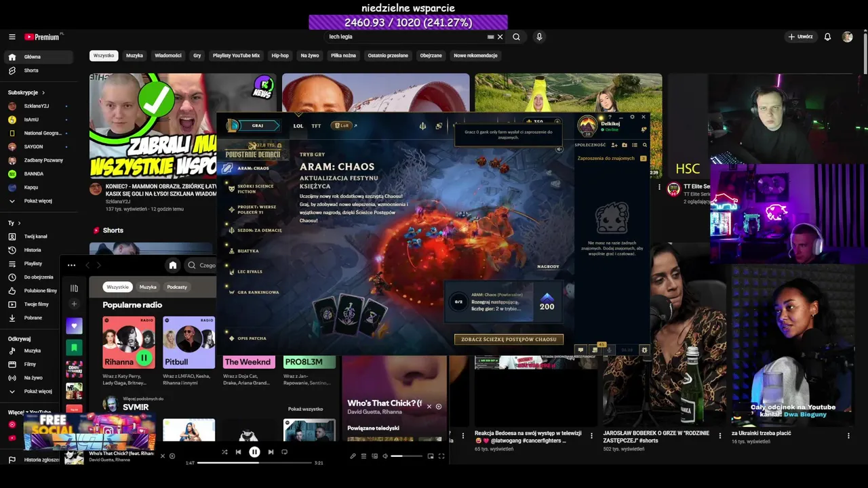Open Opis patcha in League menu
Viewport: 868px width, 488px height.
click(x=252, y=338)
